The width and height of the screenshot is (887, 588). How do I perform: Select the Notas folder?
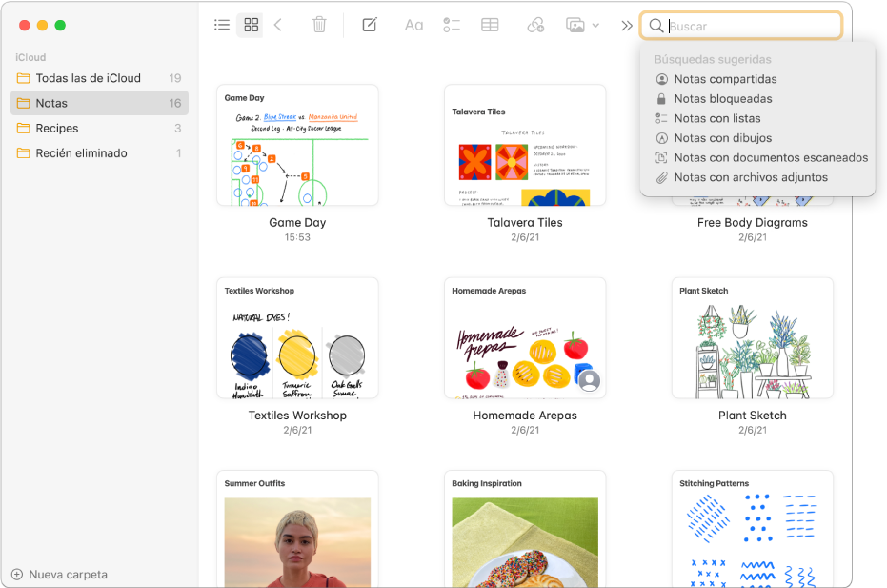pyautogui.click(x=99, y=103)
